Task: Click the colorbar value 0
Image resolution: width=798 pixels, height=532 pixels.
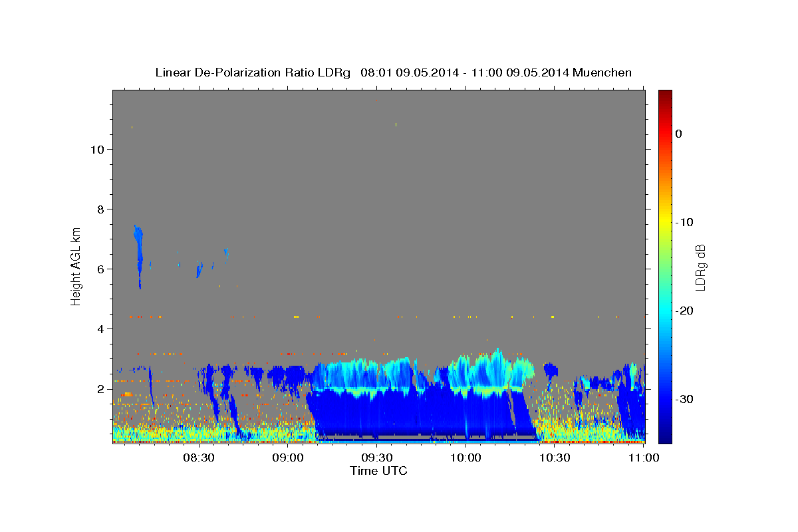Action: click(x=679, y=134)
